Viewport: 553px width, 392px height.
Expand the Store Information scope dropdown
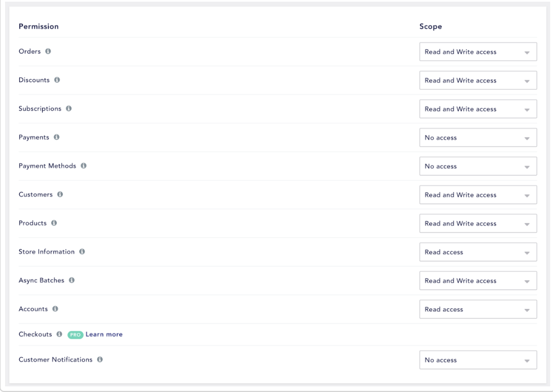click(x=478, y=253)
